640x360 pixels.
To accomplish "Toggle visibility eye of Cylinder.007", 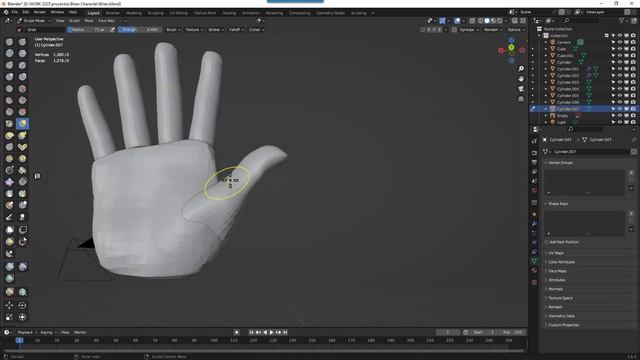I will [x=620, y=109].
